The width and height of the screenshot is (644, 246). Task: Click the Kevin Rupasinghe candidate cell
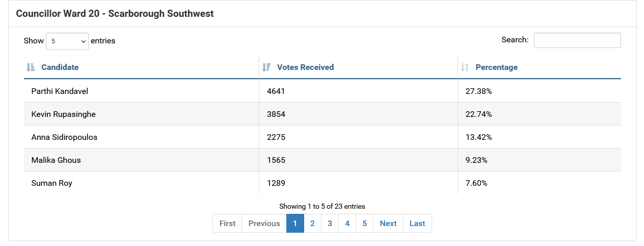pos(63,114)
